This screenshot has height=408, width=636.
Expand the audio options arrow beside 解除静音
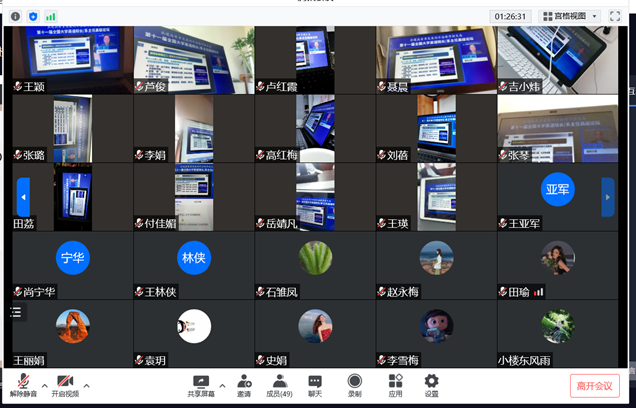[x=43, y=385]
